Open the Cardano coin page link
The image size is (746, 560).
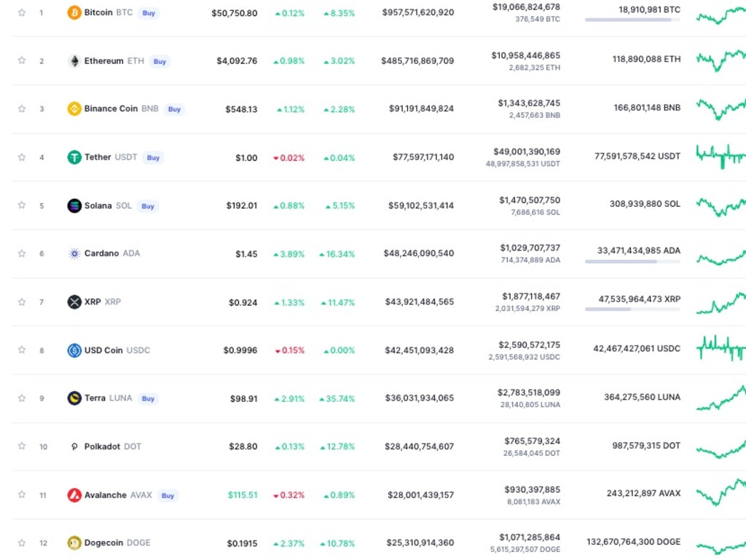112,253
